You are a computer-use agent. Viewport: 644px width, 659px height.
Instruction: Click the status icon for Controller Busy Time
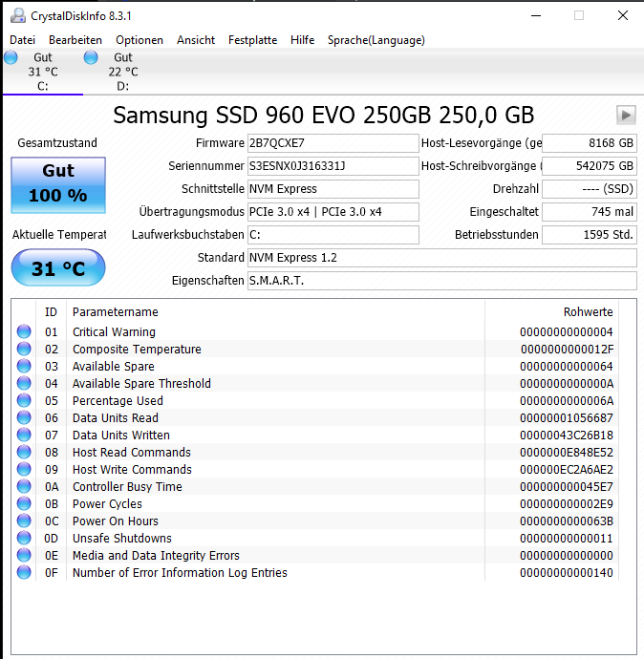coord(24,487)
